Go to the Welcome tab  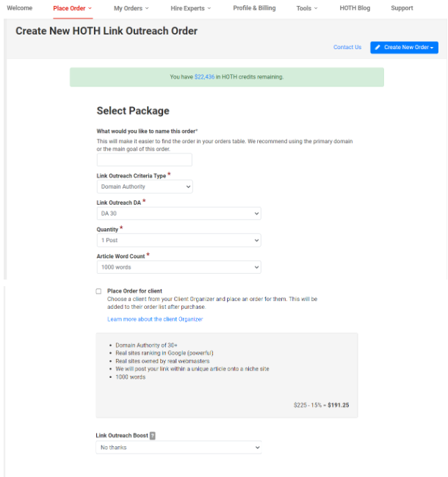point(20,8)
